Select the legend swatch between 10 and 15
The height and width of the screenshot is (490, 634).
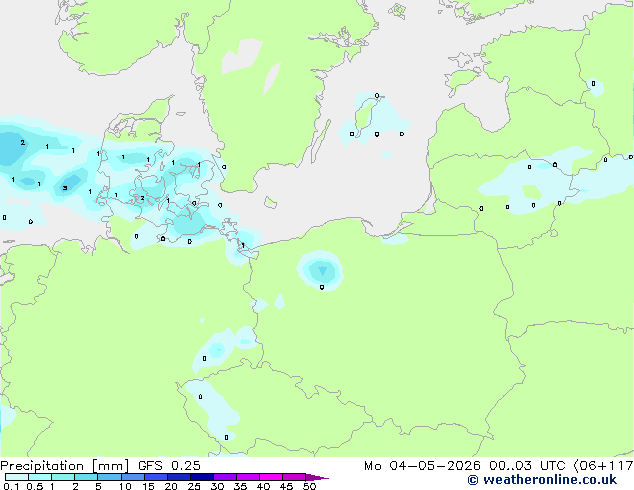click(x=133, y=477)
